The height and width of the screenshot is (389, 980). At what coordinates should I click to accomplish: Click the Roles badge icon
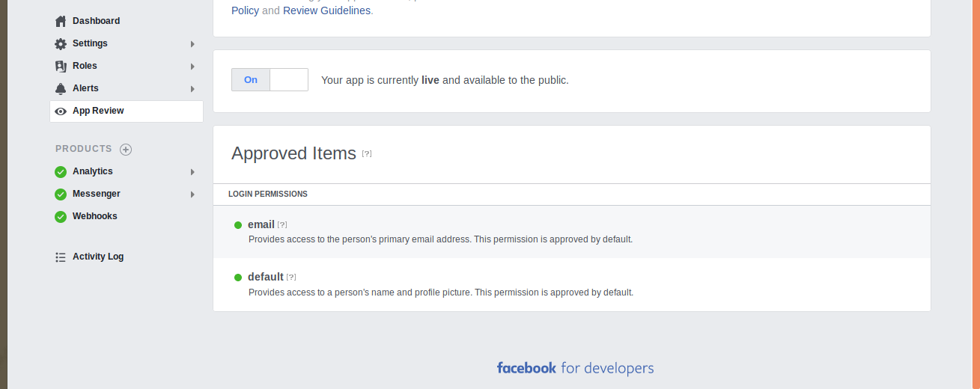(61, 66)
